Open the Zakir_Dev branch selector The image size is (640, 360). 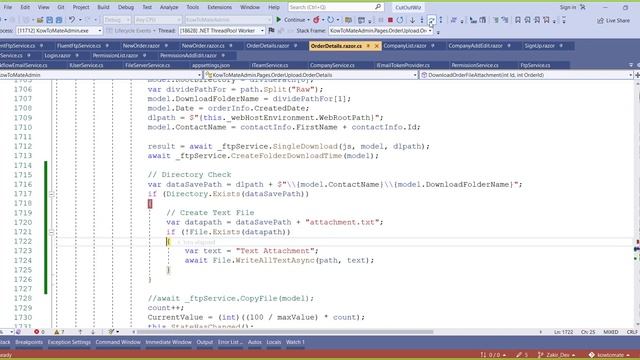pyautogui.click(x=557, y=355)
